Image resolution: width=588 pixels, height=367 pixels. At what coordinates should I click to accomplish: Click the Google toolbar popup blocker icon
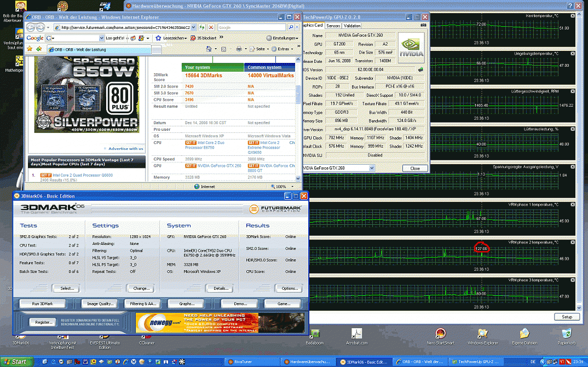point(193,38)
